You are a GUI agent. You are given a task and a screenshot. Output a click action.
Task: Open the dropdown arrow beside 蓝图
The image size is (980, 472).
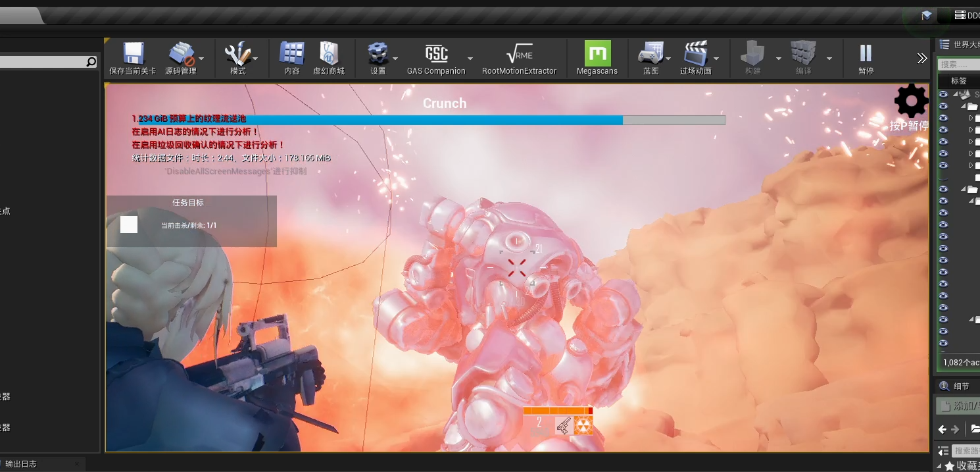[x=668, y=58]
